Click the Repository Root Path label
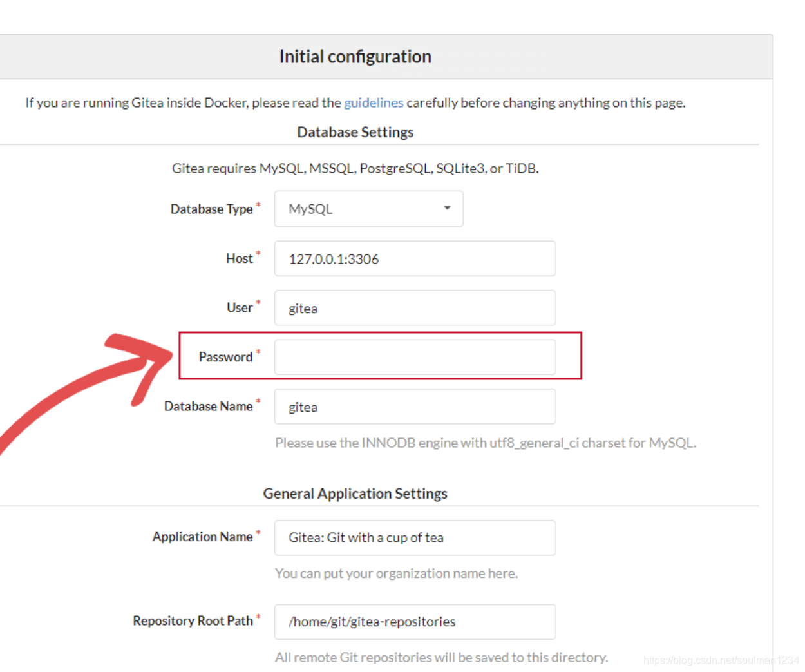 click(x=193, y=620)
